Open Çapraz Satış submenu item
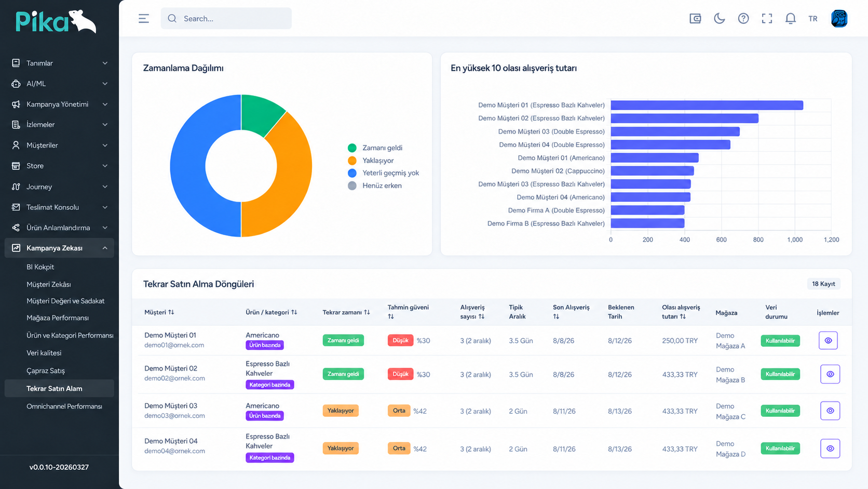 click(x=46, y=371)
